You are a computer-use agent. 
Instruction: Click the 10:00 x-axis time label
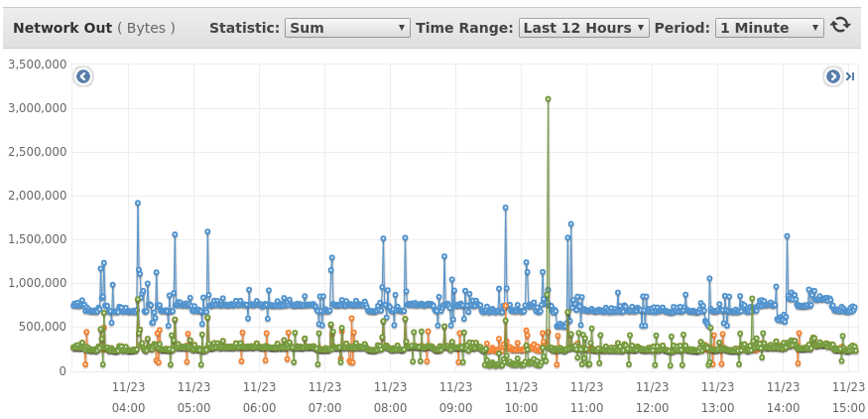click(521, 408)
